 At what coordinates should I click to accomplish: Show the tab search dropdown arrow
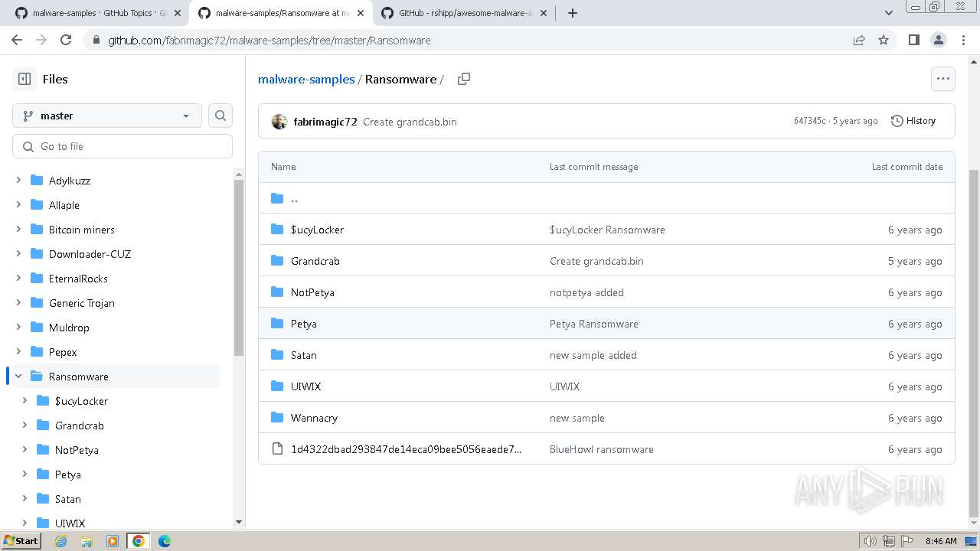[889, 13]
